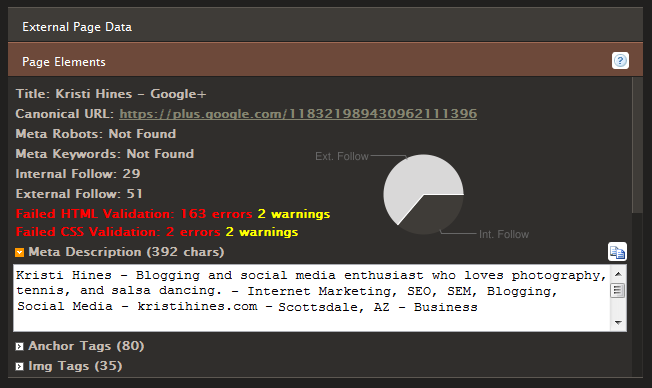Copy the meta description to clipboard icon
Image resolution: width=652 pixels, height=388 pixels.
(x=617, y=252)
